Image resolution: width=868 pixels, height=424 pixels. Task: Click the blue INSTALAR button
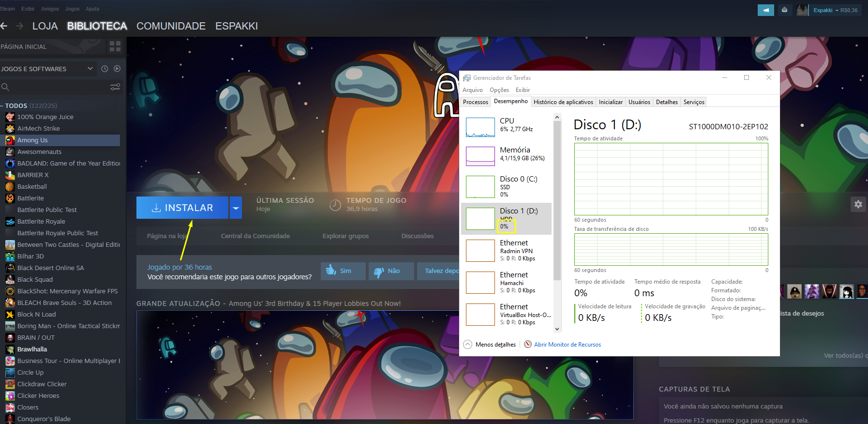click(x=182, y=208)
